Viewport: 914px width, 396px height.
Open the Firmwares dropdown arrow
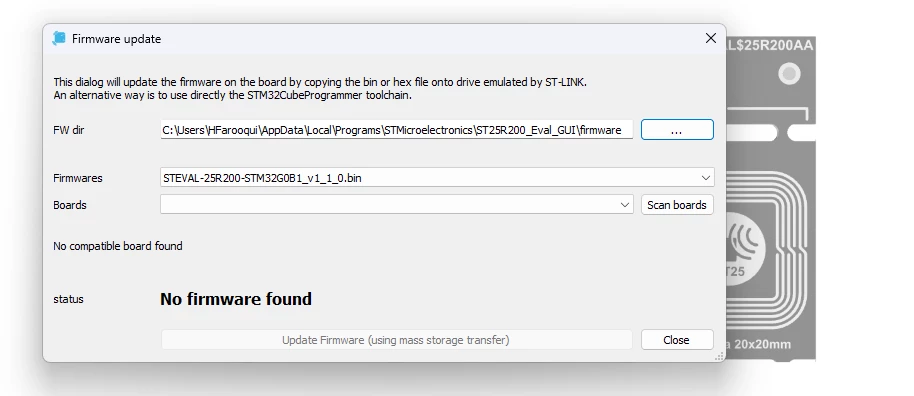coord(706,178)
